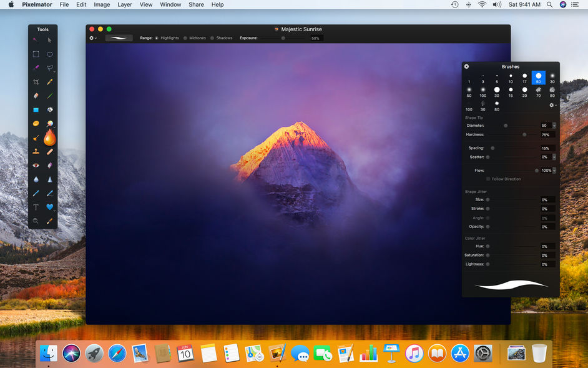Click the Hardness slider handle
The width and height of the screenshot is (588, 368).
524,134
